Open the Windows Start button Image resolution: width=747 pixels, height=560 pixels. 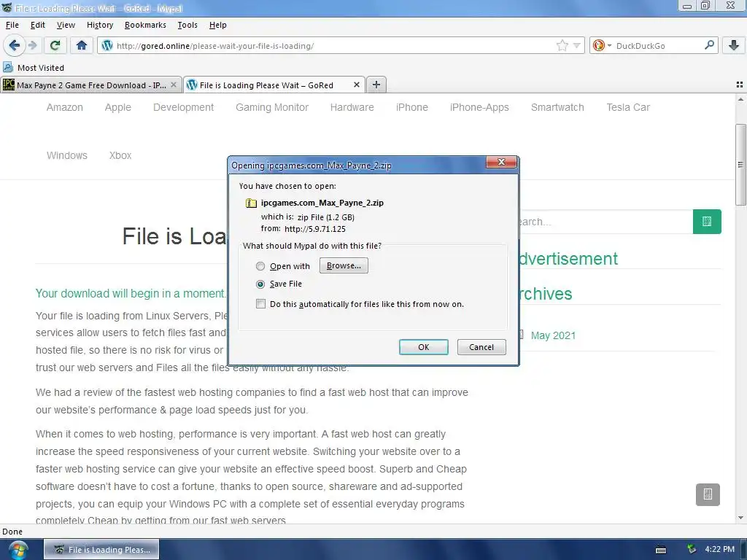18,550
